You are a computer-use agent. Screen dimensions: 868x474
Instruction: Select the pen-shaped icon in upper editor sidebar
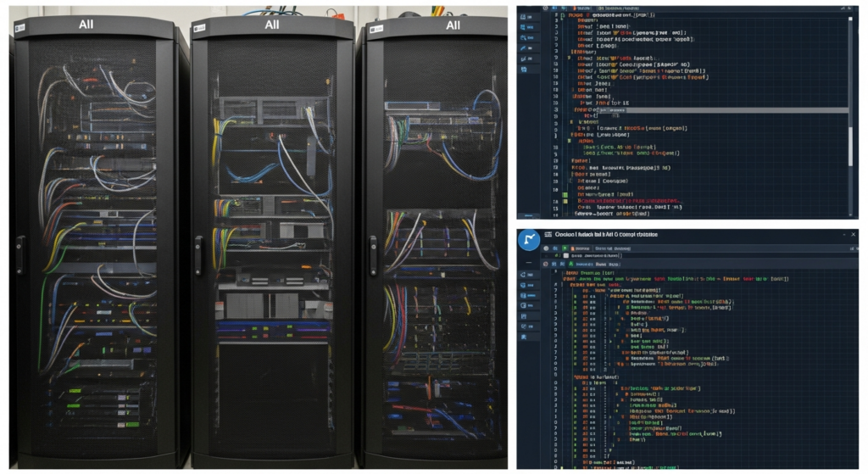pos(522,47)
